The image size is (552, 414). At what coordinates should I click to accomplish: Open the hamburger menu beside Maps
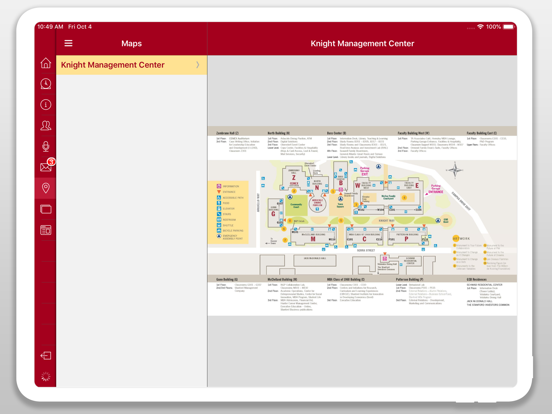(x=68, y=43)
